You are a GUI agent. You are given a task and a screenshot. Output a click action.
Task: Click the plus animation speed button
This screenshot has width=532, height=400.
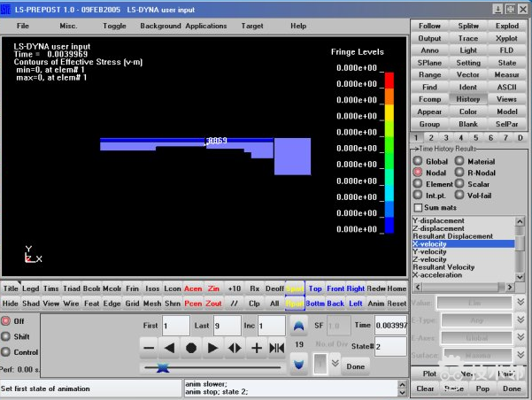pyautogui.click(x=257, y=348)
